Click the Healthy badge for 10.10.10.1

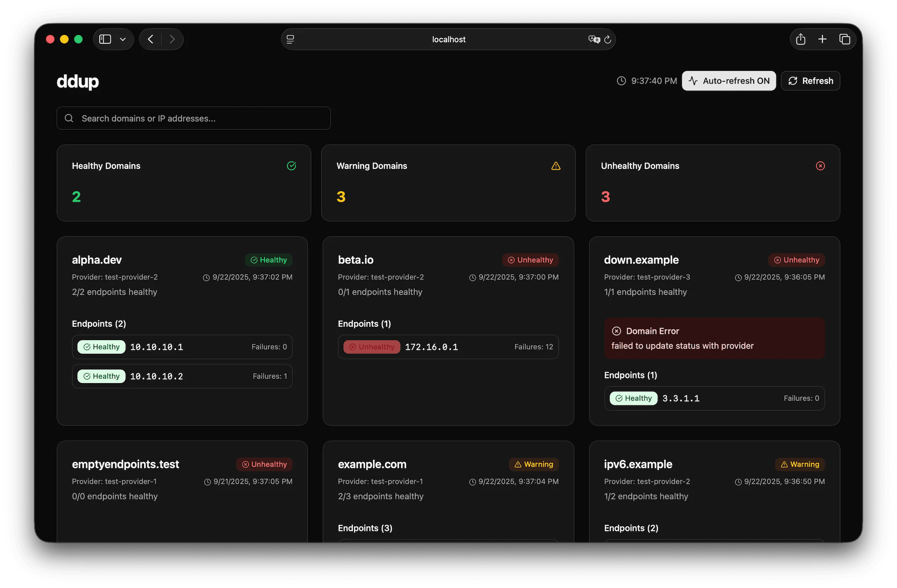coord(101,347)
